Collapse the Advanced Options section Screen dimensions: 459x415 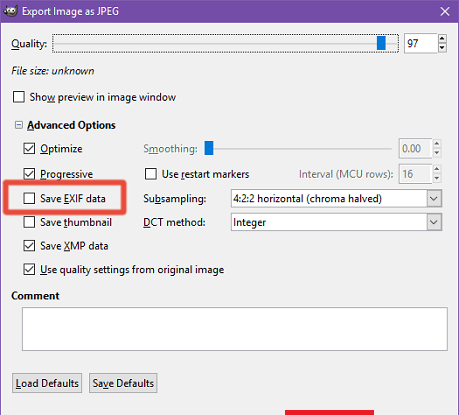tap(19, 125)
